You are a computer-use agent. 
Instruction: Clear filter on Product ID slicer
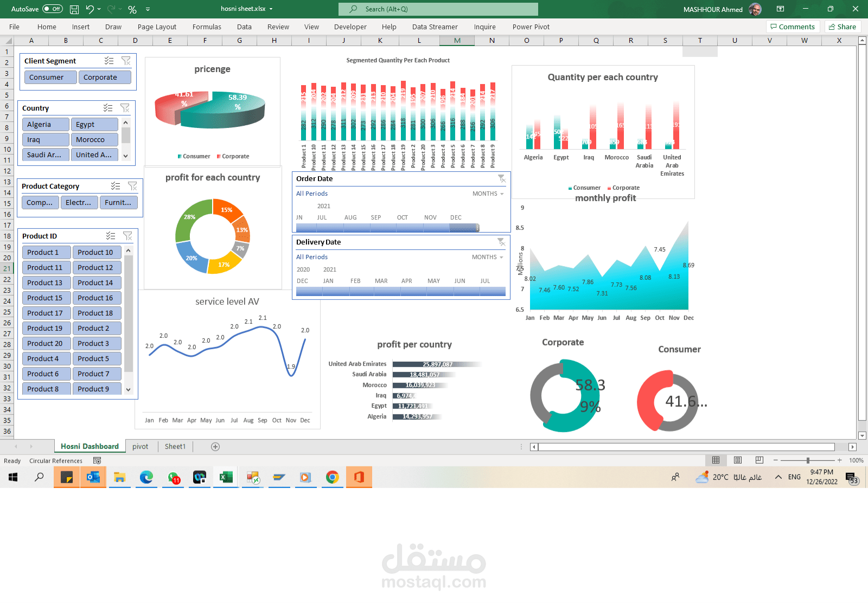(127, 236)
